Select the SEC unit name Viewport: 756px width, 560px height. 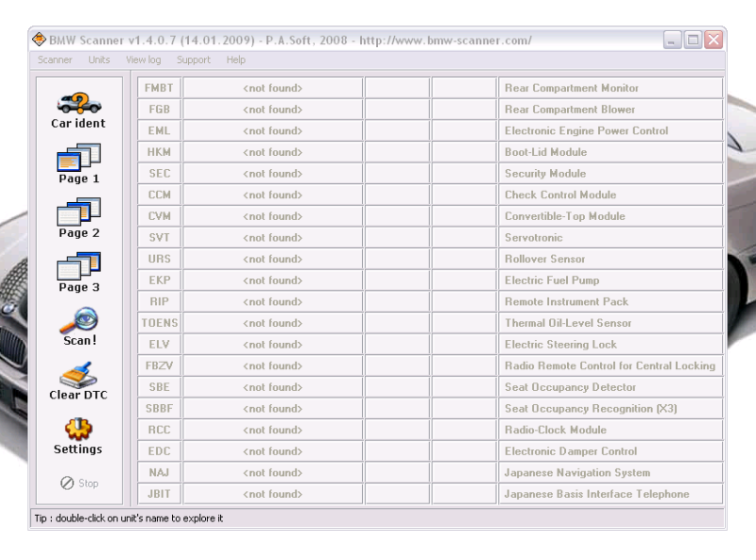click(x=159, y=174)
